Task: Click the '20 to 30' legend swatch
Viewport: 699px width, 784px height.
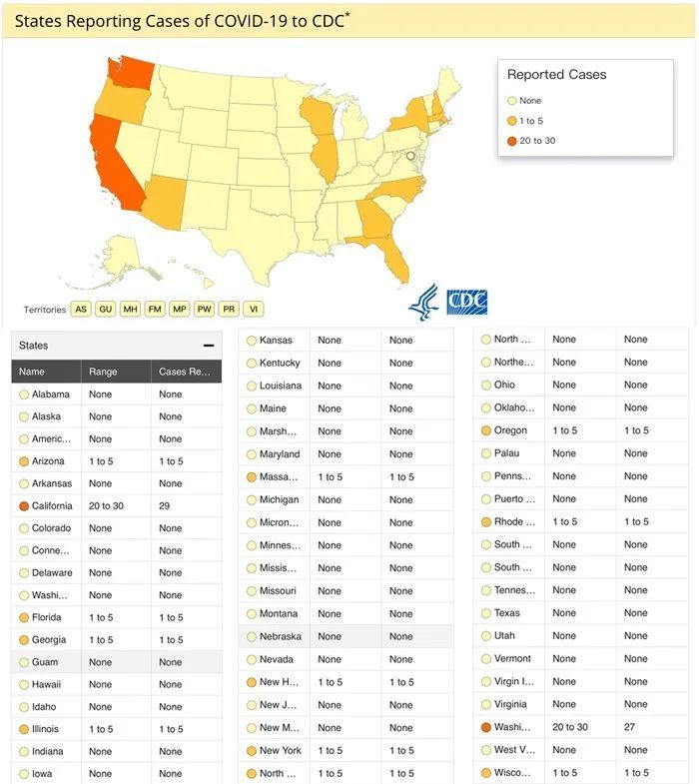Action: pyautogui.click(x=512, y=141)
